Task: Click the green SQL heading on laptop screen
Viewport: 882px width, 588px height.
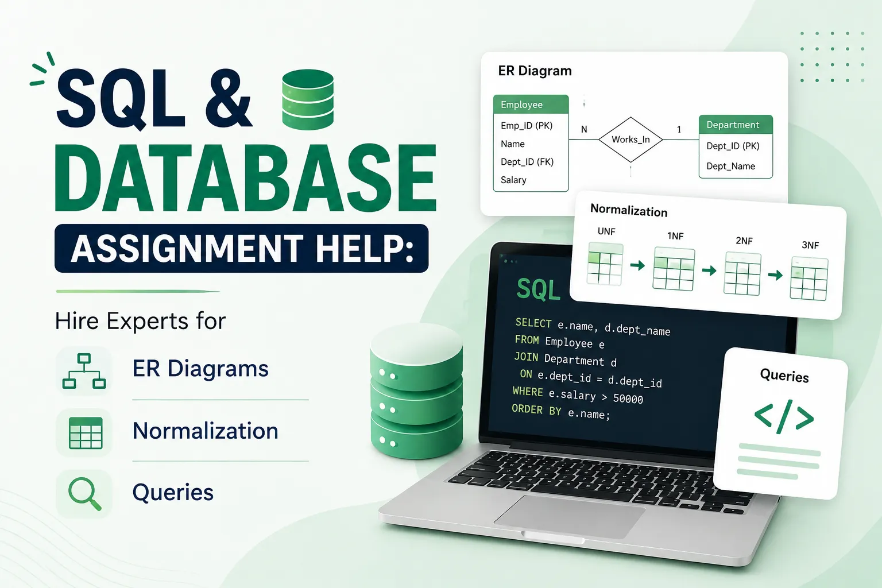Action: click(x=538, y=289)
